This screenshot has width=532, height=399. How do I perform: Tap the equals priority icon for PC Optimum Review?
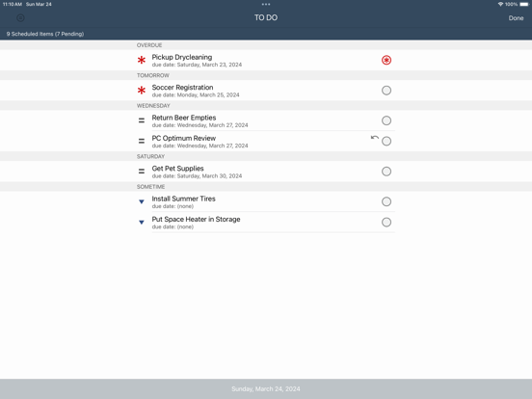point(142,141)
